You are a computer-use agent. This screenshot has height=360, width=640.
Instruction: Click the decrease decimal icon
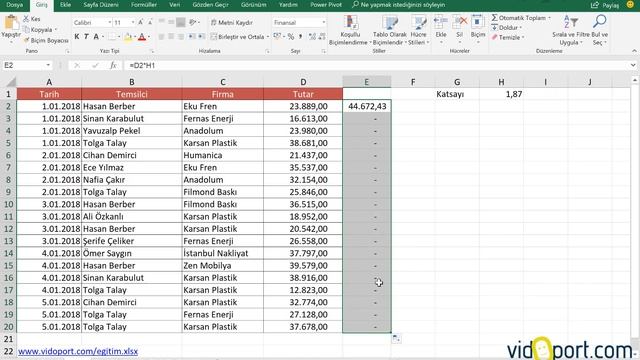[x=322, y=37]
